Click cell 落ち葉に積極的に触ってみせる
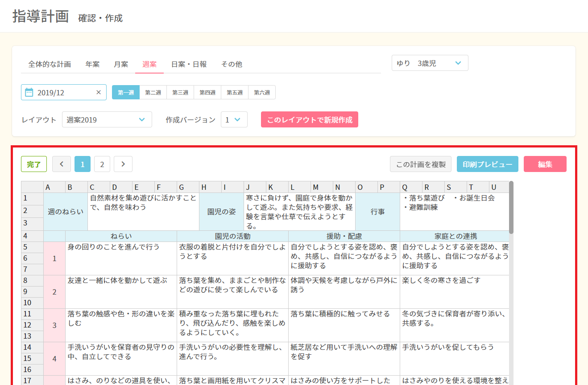 [344, 325]
